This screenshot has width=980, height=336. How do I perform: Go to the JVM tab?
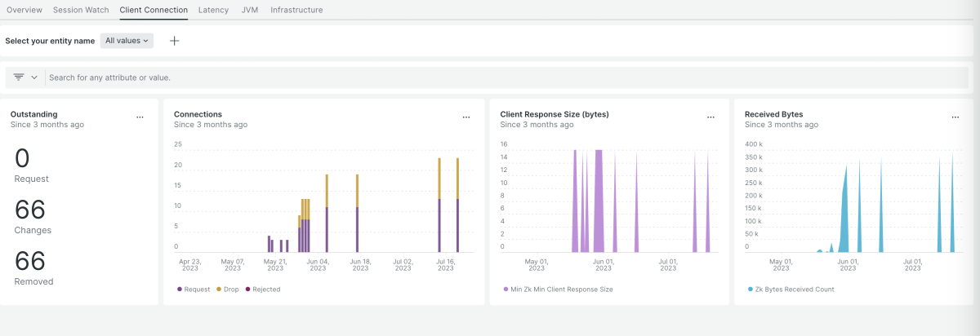(250, 10)
